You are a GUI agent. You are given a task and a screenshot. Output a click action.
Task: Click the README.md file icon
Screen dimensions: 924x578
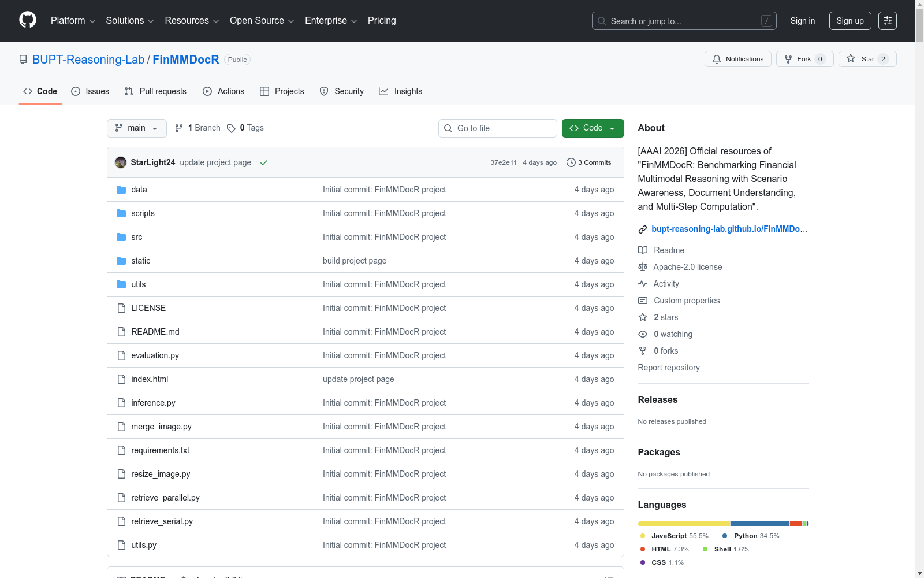pos(121,332)
